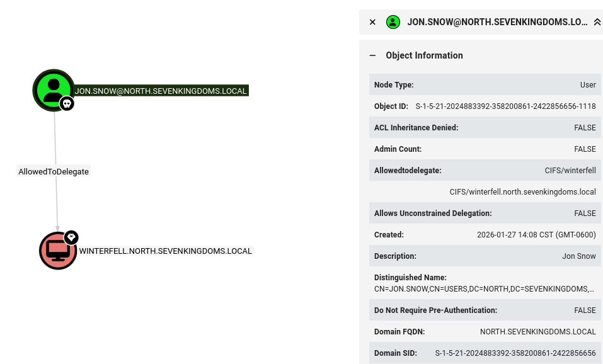Click the Domain SID value
603x364 pixels.
(x=515, y=353)
